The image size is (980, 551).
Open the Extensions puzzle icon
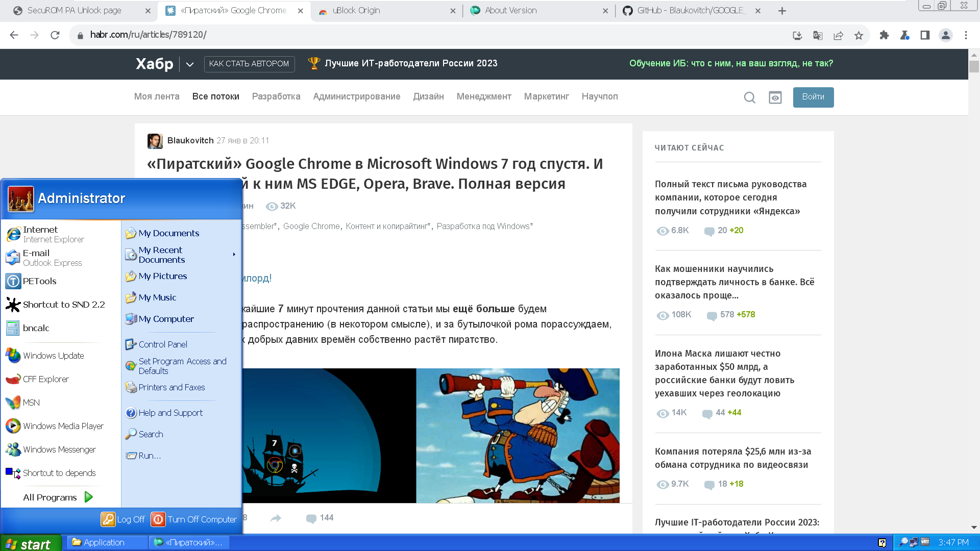[884, 35]
